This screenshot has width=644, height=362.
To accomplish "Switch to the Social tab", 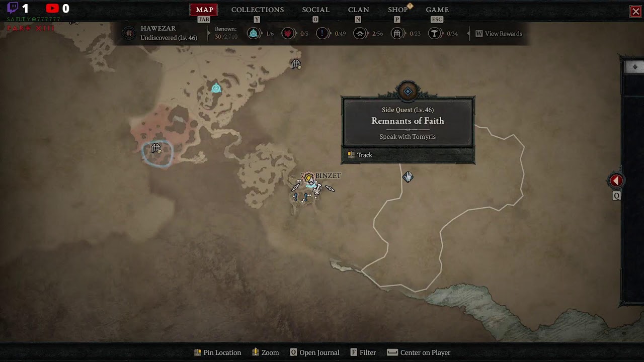I will coord(315,10).
